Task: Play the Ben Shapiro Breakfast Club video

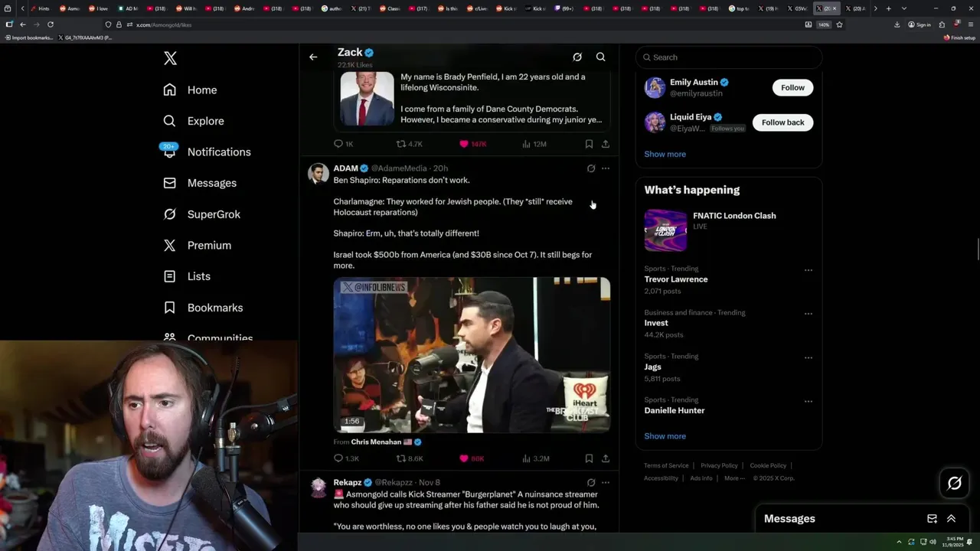Action: click(x=472, y=355)
